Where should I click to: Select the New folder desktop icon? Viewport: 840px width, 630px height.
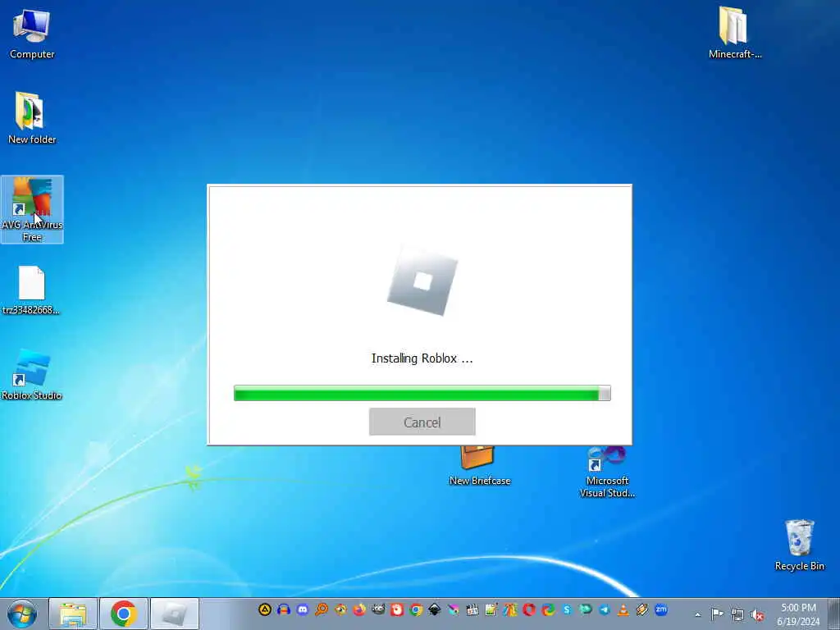coord(32,118)
